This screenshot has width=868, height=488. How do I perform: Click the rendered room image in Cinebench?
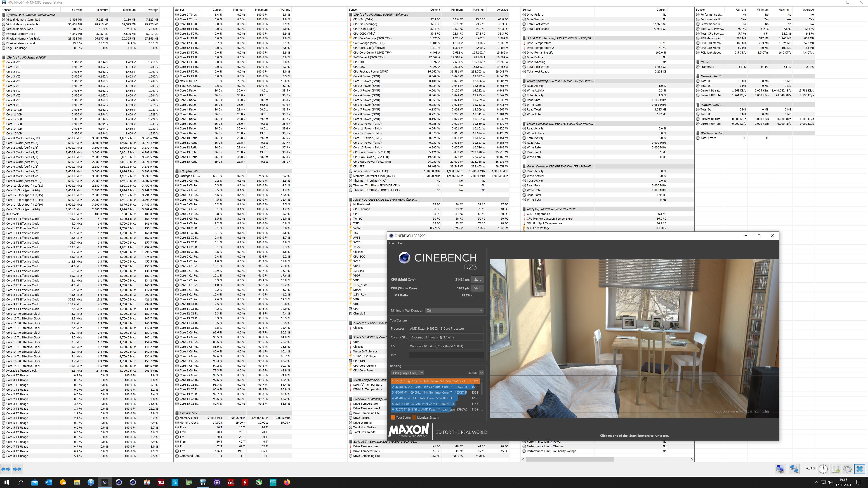click(634, 338)
